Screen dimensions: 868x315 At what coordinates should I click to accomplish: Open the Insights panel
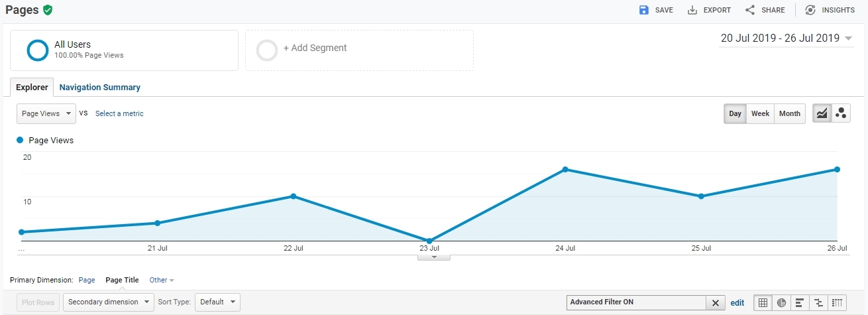tap(830, 10)
